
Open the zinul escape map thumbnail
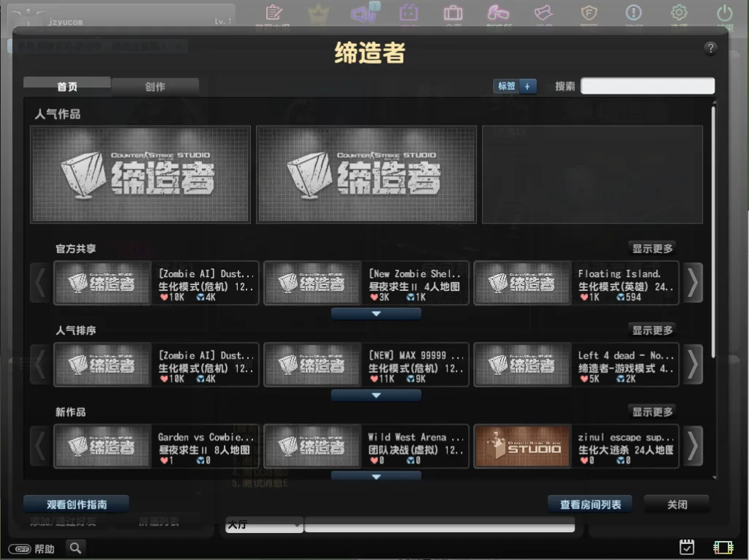point(522,447)
